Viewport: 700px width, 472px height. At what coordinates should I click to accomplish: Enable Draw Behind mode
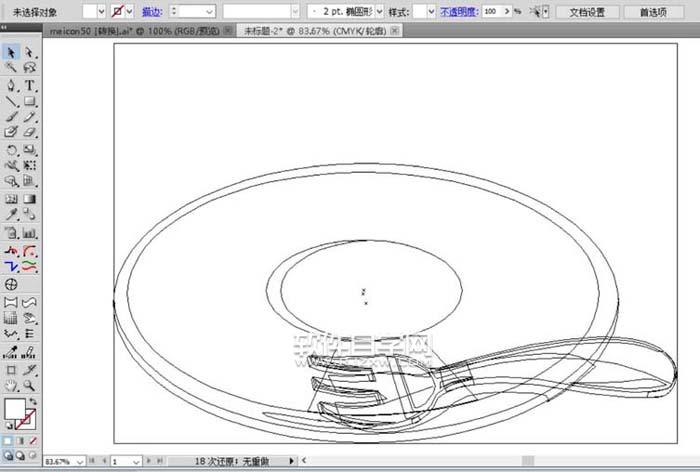tap(21, 455)
